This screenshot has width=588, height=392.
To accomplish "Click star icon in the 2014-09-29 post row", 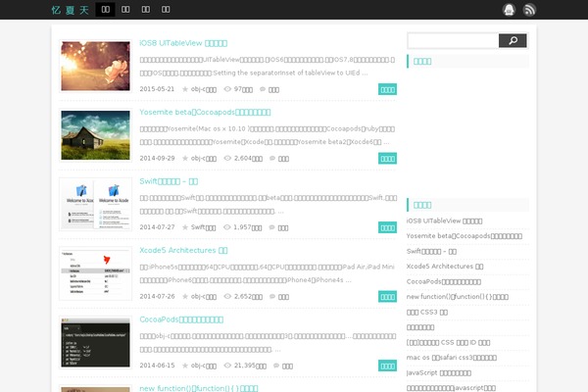I will pos(185,159).
